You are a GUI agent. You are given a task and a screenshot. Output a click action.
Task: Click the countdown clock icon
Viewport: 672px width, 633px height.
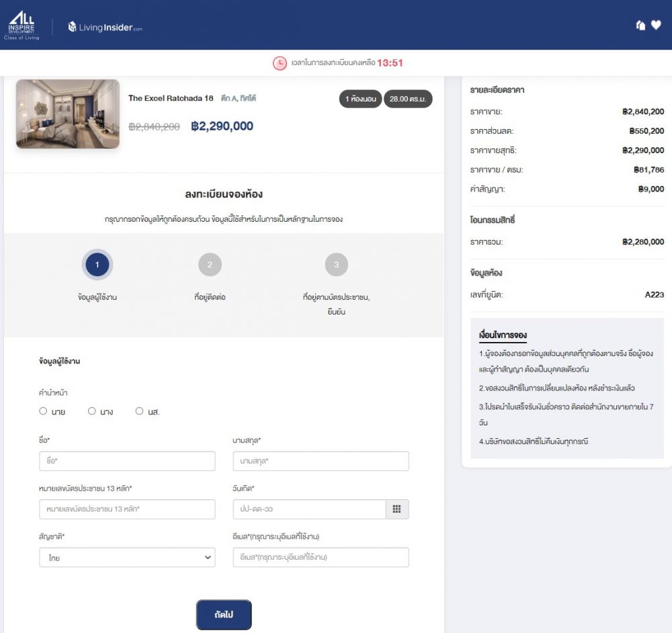[x=280, y=63]
